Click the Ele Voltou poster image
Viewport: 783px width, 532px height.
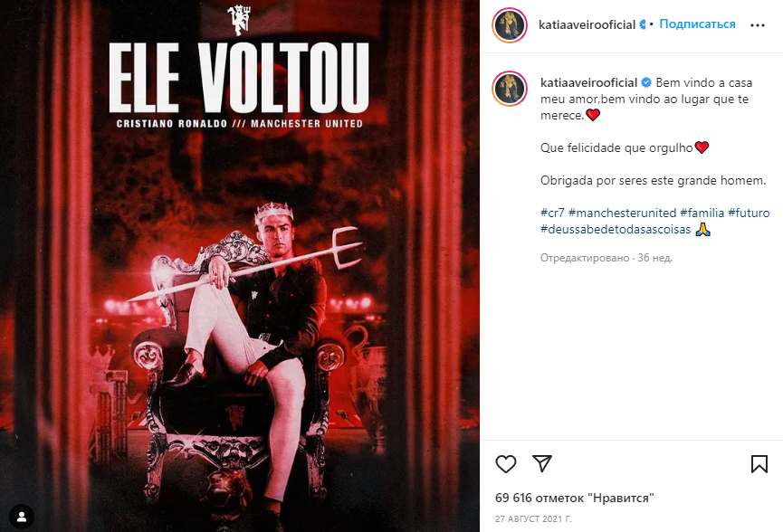coord(240,266)
